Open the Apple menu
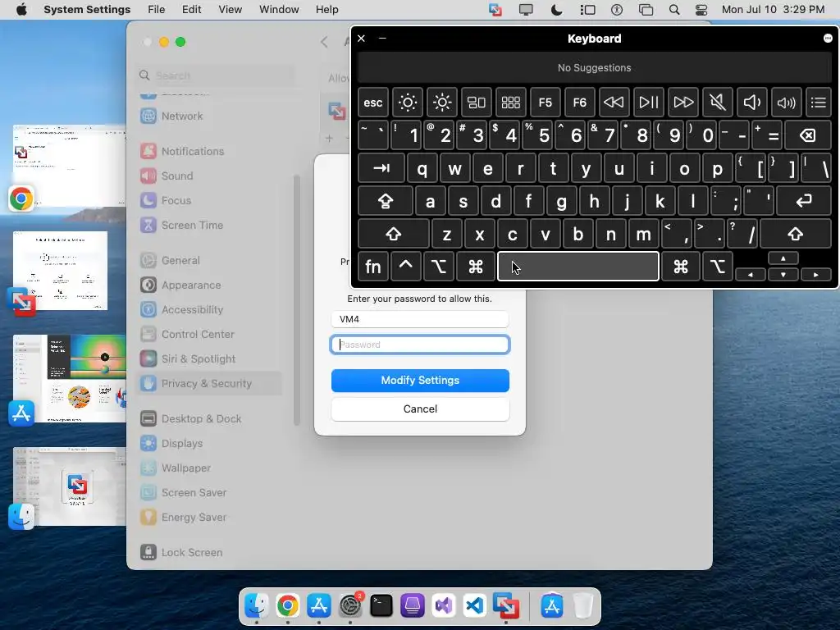Image resolution: width=840 pixels, height=630 pixels. [x=21, y=10]
